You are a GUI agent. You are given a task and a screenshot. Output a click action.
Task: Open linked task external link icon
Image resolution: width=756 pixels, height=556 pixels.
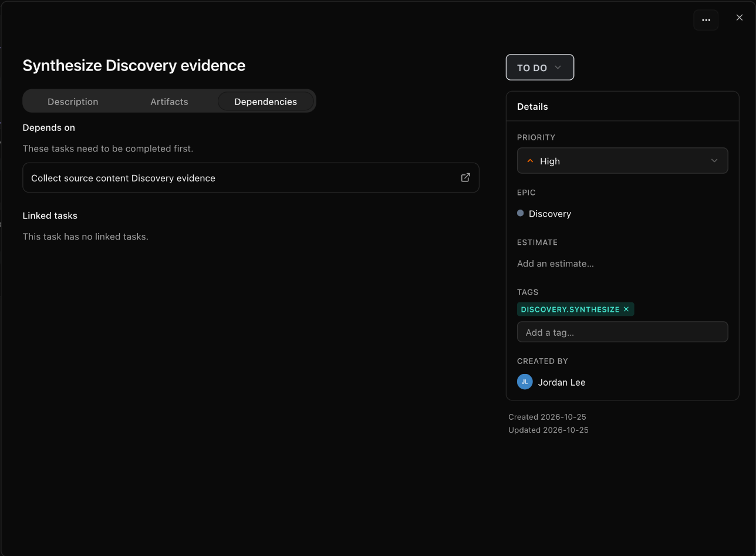tap(465, 177)
